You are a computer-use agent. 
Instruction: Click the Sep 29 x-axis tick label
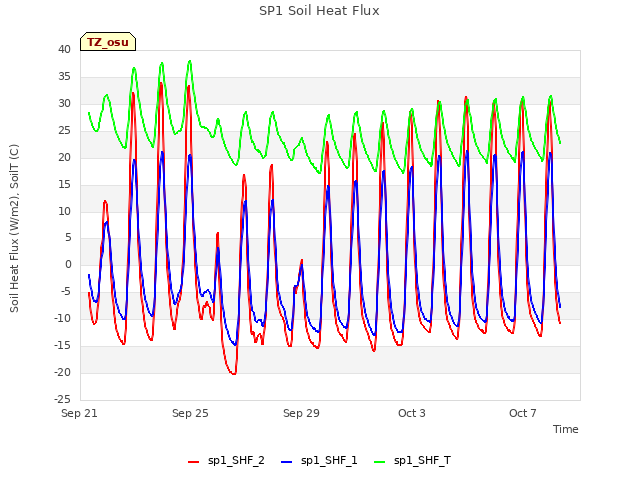coord(301,413)
